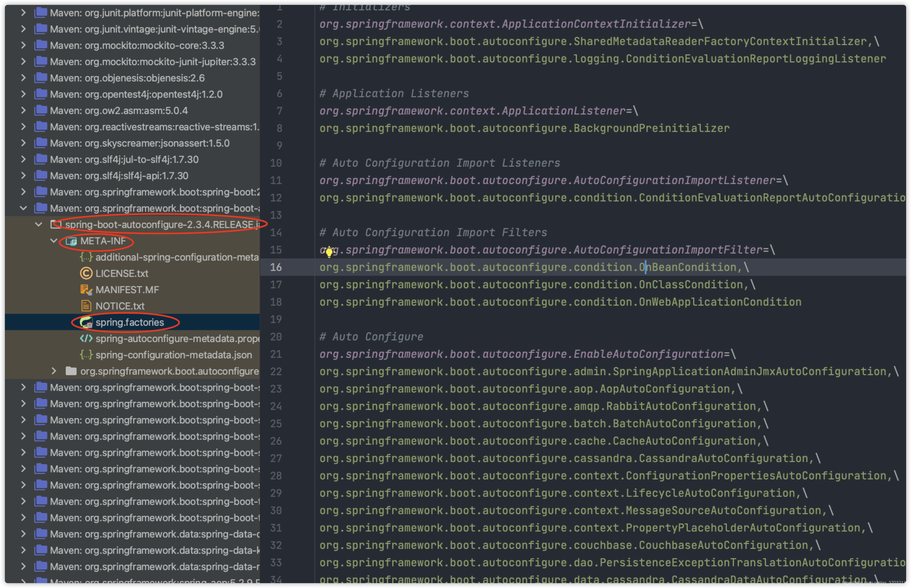Click the ApplicationContextInitializer key on line 2
911x588 pixels.
pyautogui.click(x=505, y=24)
